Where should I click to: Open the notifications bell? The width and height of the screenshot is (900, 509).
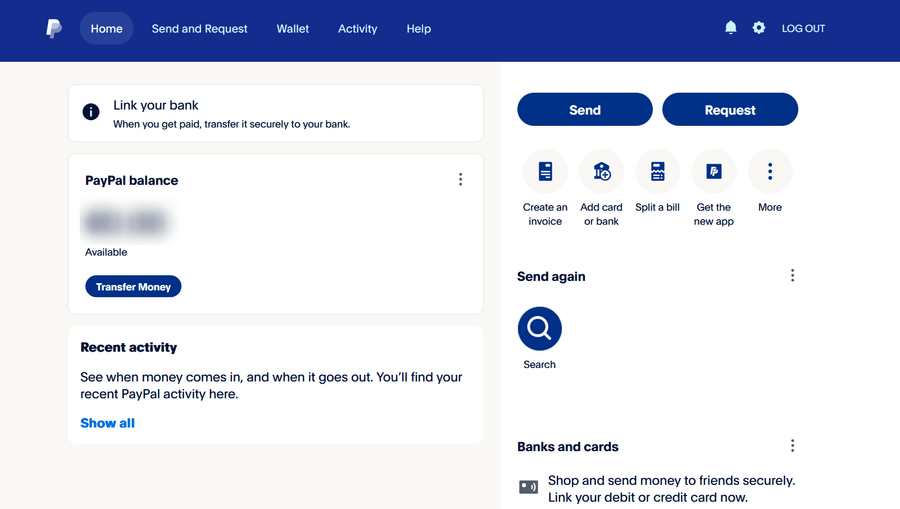coord(730,28)
